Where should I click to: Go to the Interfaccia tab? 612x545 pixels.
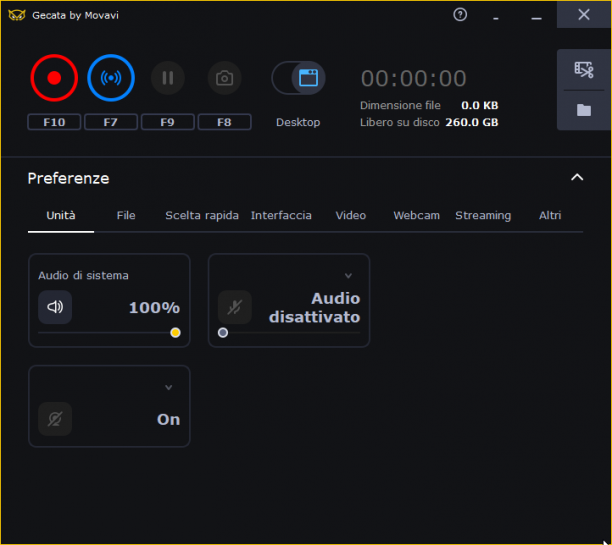281,216
